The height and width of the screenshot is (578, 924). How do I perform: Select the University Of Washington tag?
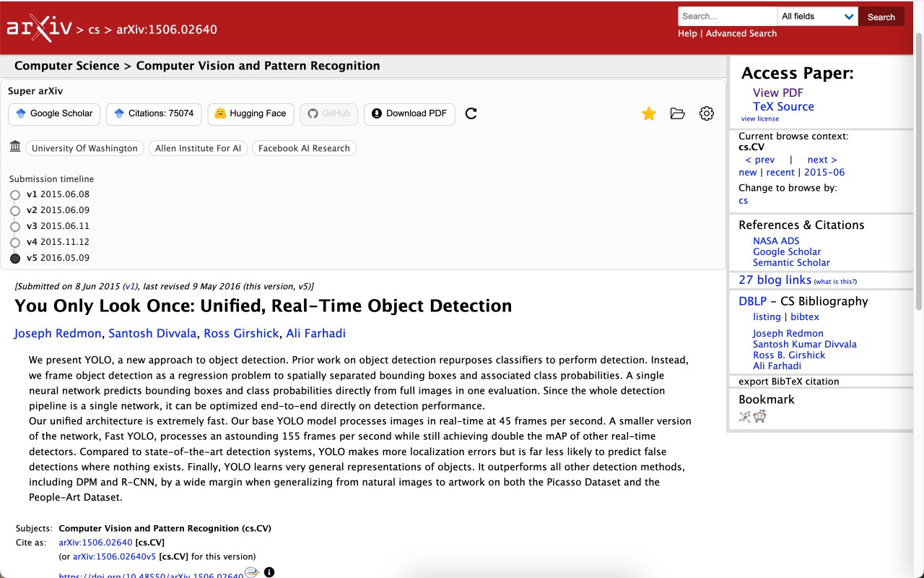(84, 148)
